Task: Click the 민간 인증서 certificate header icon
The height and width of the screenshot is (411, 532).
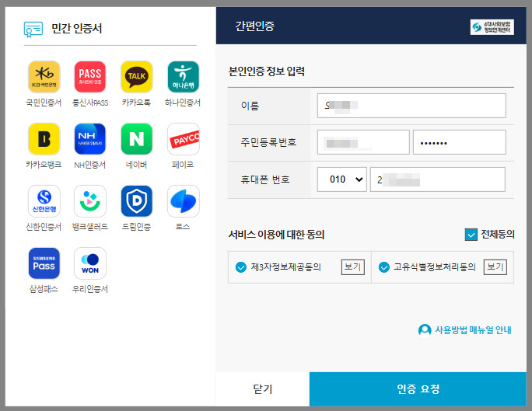Action: point(33,30)
